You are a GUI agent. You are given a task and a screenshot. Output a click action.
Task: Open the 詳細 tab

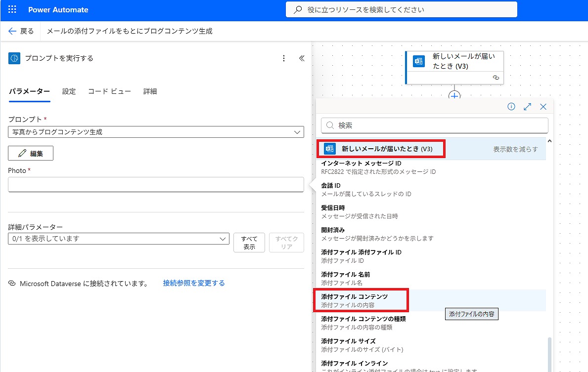pos(150,91)
